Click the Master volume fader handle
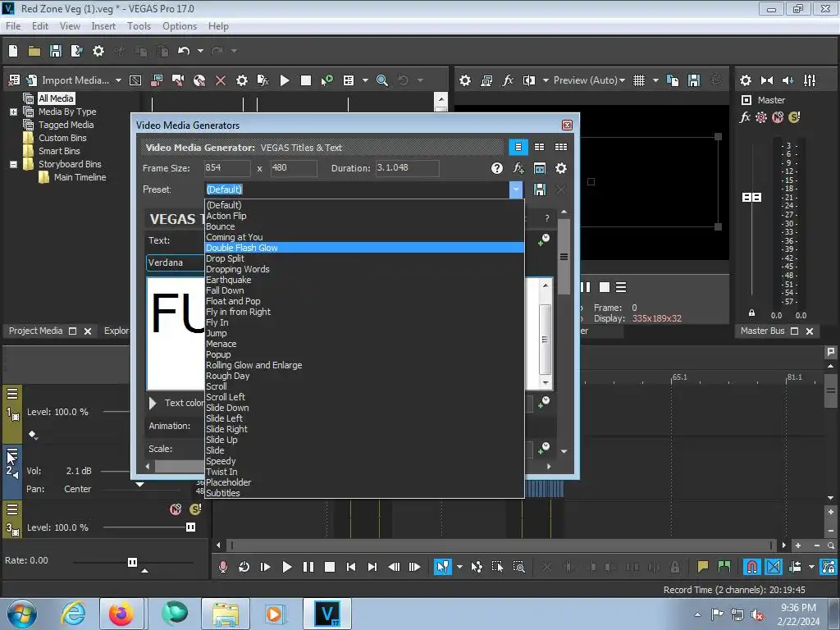Image resolution: width=840 pixels, height=630 pixels. pyautogui.click(x=751, y=198)
